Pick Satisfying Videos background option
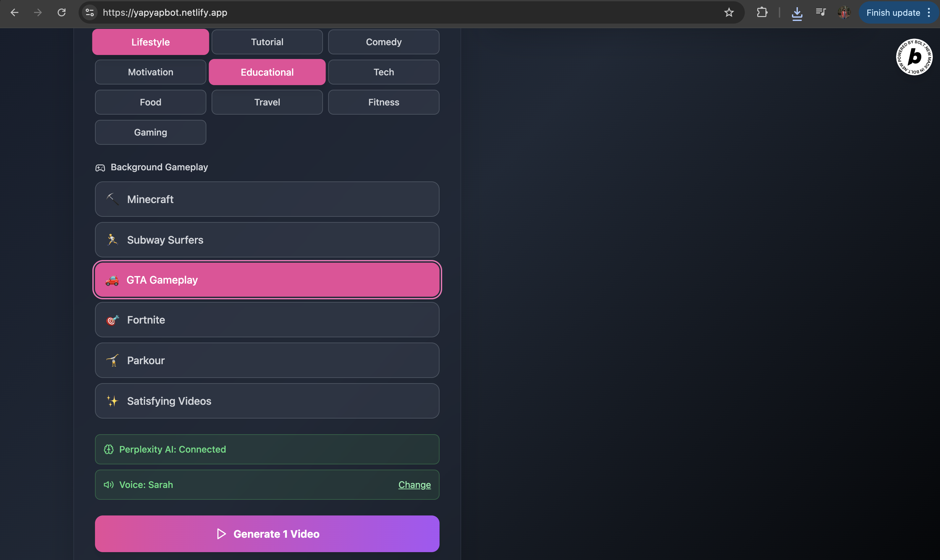Screen dimensions: 940x560 pos(267,401)
